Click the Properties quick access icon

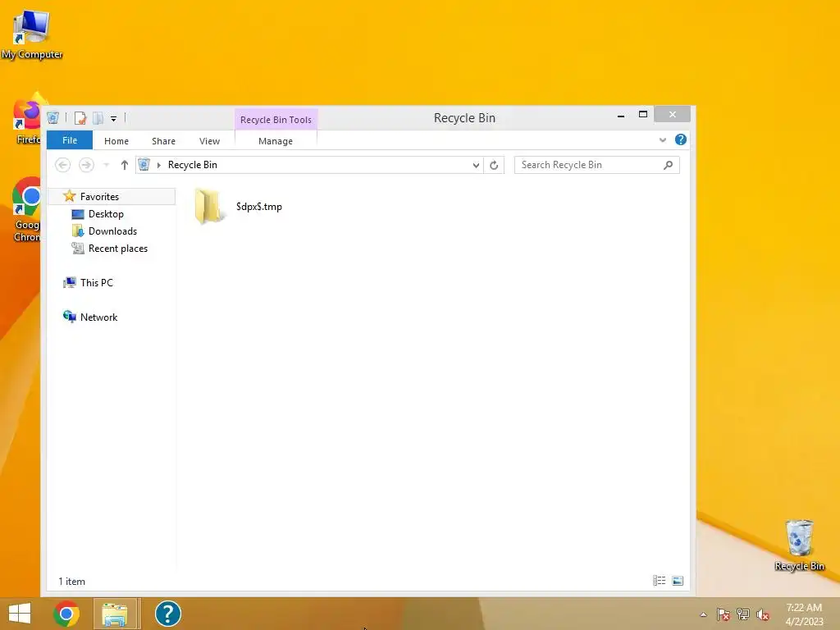pyautogui.click(x=80, y=118)
